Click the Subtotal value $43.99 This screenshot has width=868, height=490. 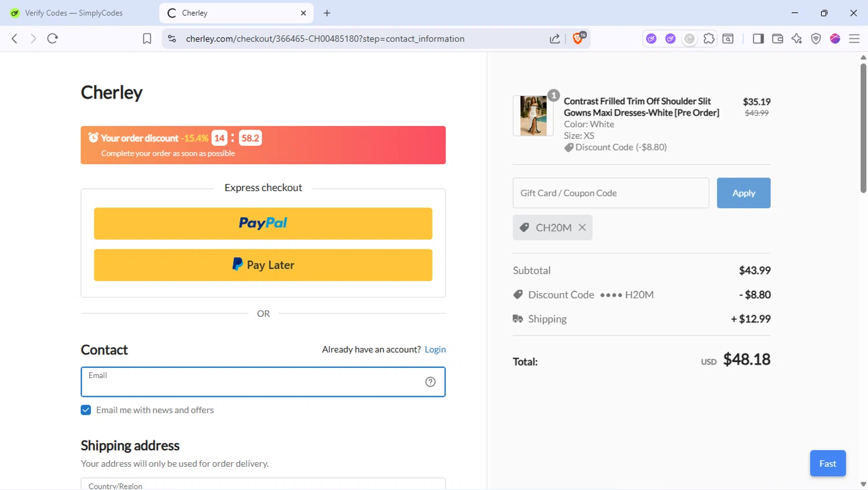click(x=755, y=270)
